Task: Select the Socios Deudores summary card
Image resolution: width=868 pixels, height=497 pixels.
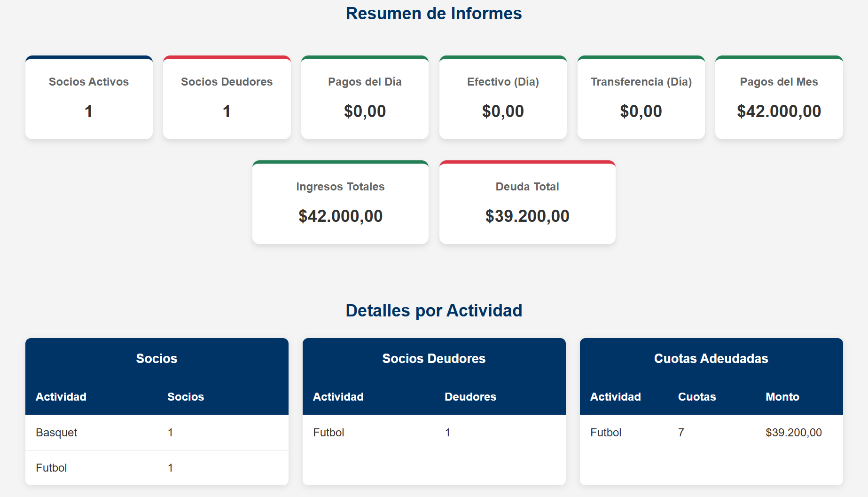Action: tap(227, 97)
